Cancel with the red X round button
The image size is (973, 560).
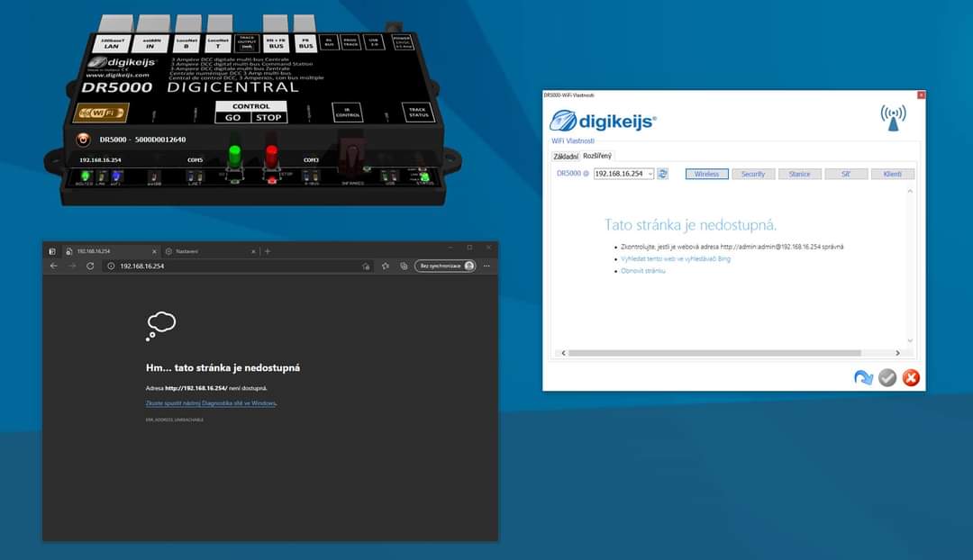(x=911, y=377)
